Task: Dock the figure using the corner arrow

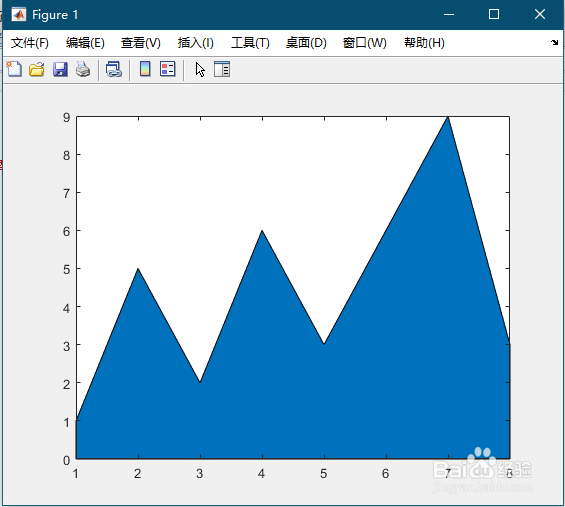Action: tap(554, 43)
